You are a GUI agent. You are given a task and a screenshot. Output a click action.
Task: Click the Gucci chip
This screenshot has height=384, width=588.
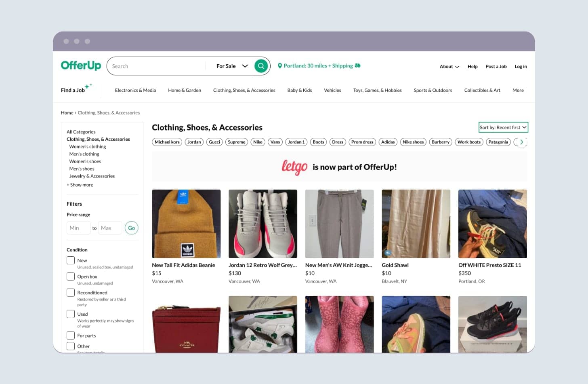coord(214,142)
